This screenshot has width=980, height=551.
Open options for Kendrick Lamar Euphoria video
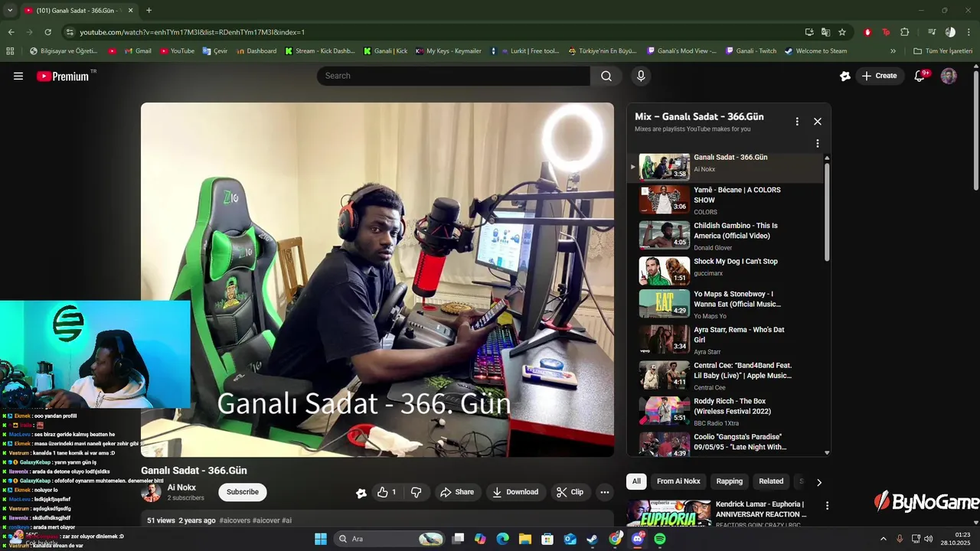pyautogui.click(x=827, y=506)
